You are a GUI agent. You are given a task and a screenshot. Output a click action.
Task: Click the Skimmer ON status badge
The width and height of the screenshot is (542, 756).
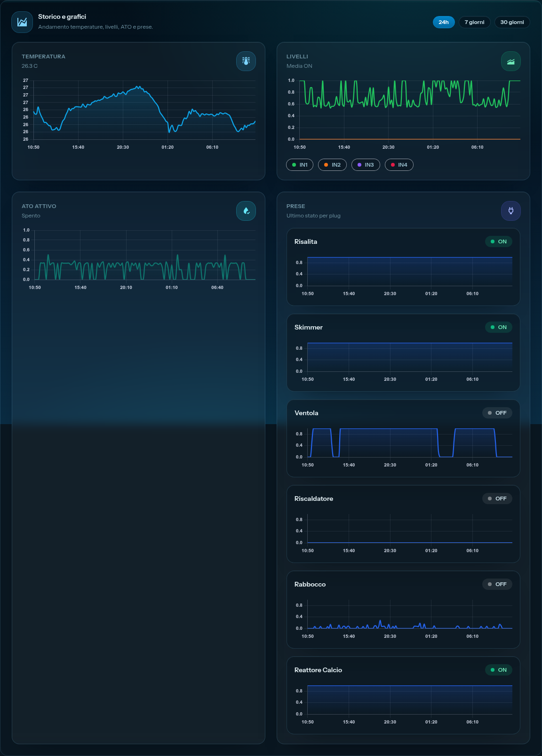499,327
